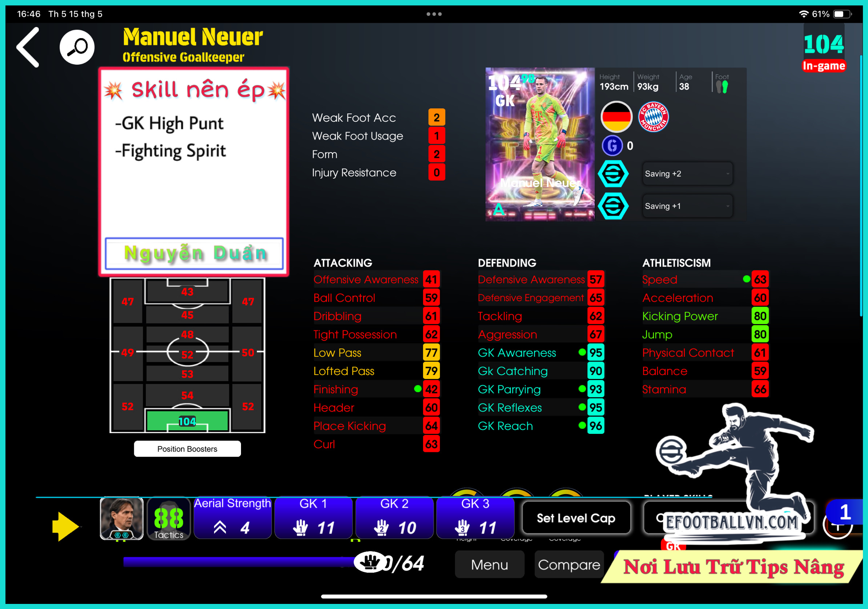Screen dimensions: 868x609
Task: Tap the right edge scrollbar
Action: tap(861, 185)
